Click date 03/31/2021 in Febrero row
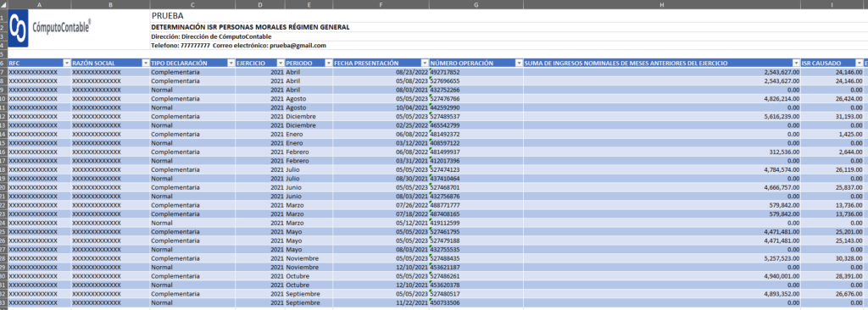Image resolution: width=868 pixels, height=310 pixels. click(412, 161)
